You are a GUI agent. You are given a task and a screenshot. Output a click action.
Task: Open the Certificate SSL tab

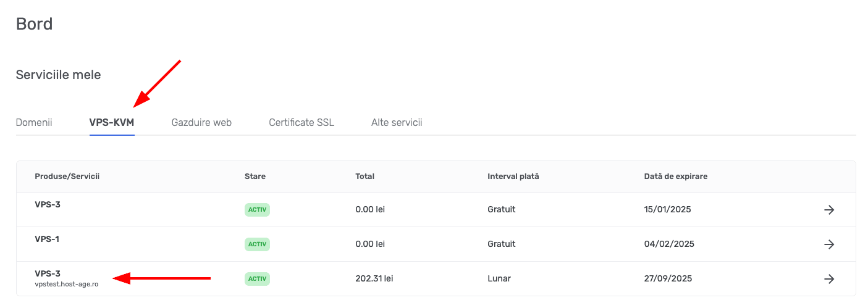click(301, 122)
